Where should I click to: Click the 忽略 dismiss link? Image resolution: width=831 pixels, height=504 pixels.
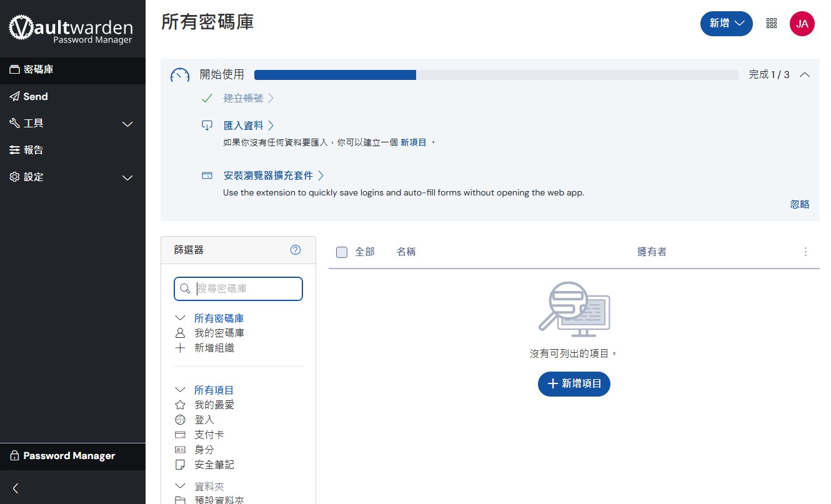coord(799,204)
